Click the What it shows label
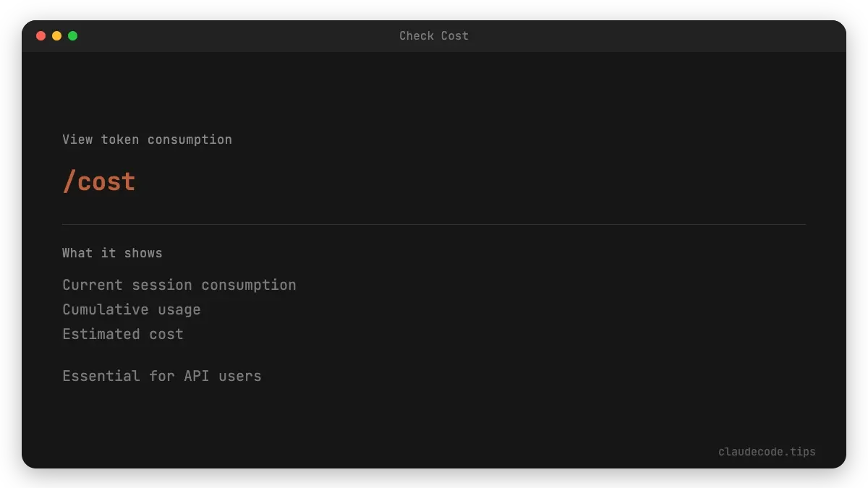Image resolution: width=868 pixels, height=488 pixels. pyautogui.click(x=112, y=253)
